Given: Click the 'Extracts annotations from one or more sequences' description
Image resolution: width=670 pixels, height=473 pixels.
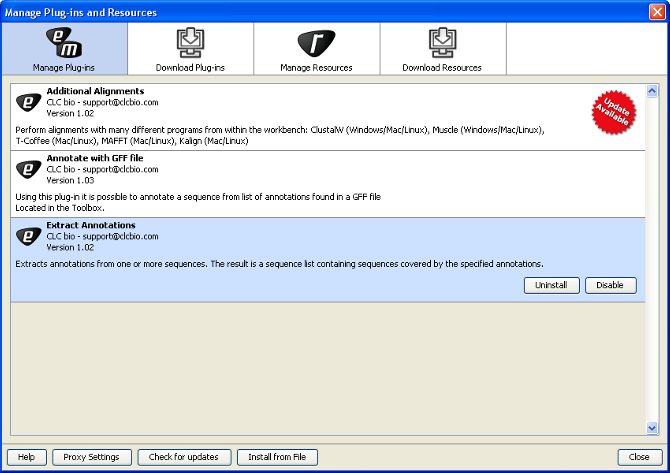Looking at the screenshot, I should click(279, 264).
